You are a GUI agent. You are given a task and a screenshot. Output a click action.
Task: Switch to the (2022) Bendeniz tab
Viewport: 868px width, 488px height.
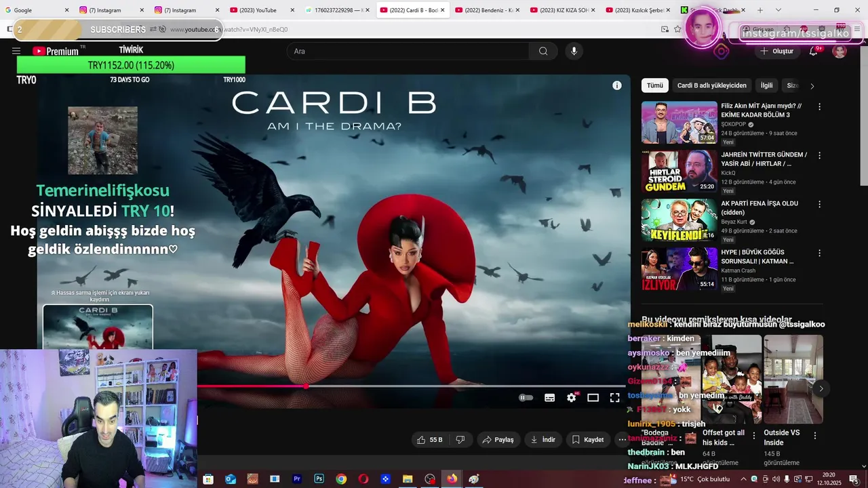488,10
